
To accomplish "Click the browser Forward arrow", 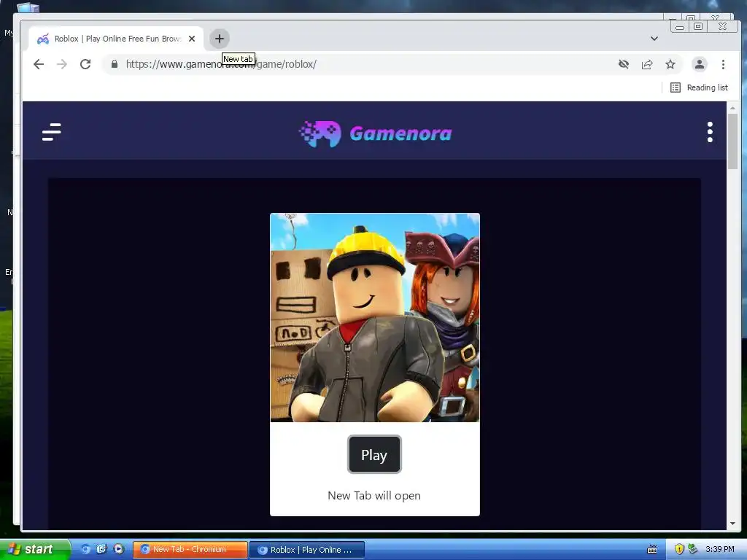I will point(62,64).
